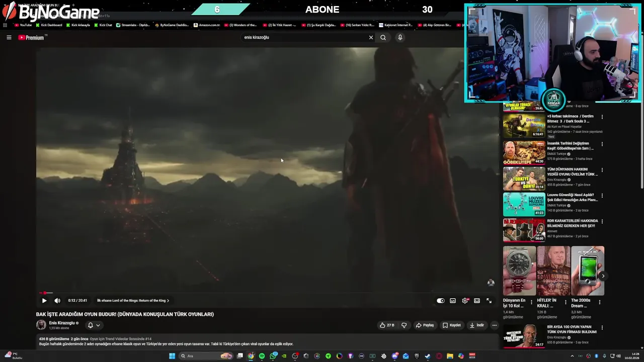644x362 pixels.
Task: Open chapter Lord of the Rings: Return of the King
Action: coord(133,301)
